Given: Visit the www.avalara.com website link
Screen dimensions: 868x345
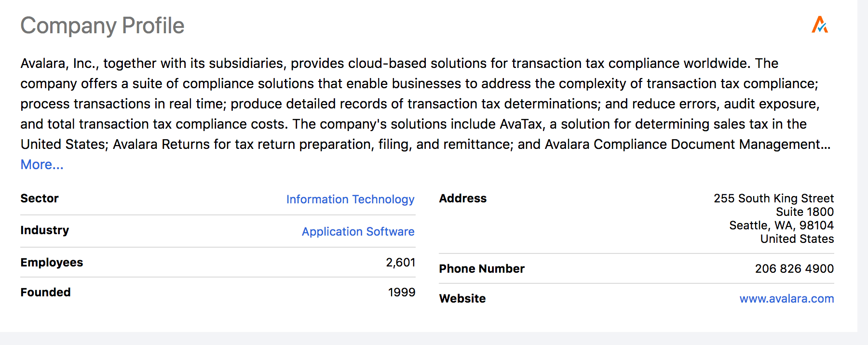Looking at the screenshot, I should (x=787, y=299).
